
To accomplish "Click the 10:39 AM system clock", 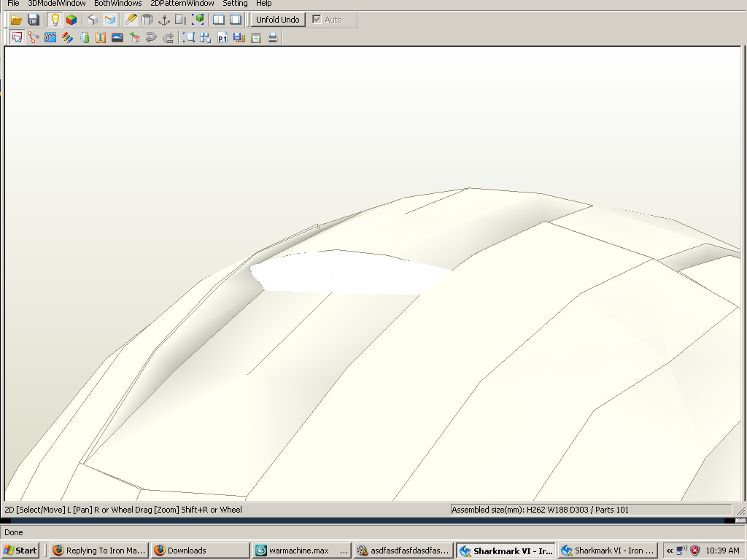I will (x=722, y=551).
